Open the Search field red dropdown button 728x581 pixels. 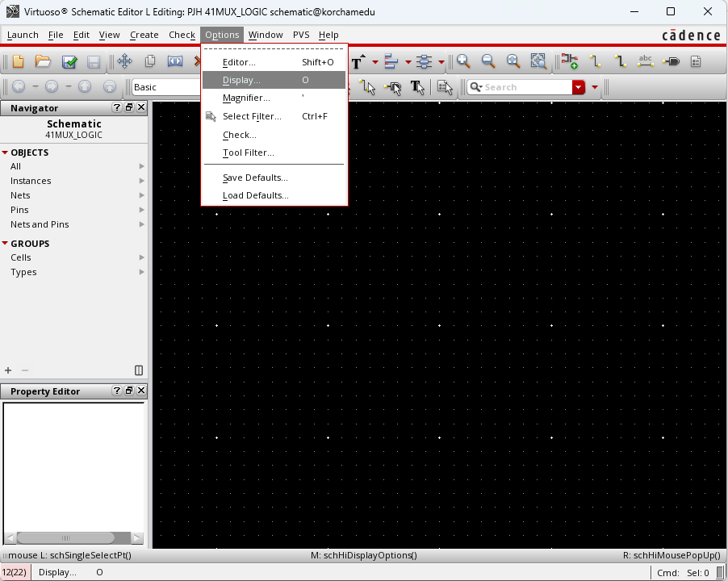tap(579, 87)
